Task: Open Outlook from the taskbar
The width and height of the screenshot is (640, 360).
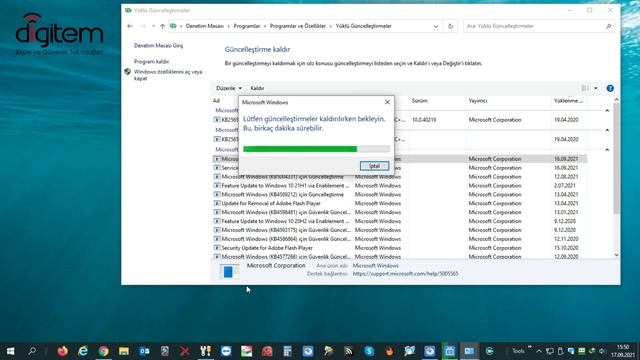Action: 144,351
